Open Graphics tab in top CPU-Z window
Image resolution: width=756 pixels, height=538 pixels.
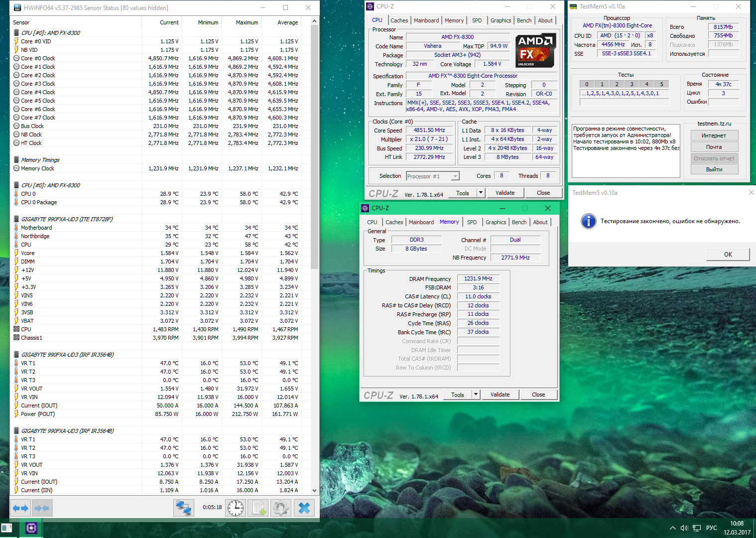pos(501,20)
